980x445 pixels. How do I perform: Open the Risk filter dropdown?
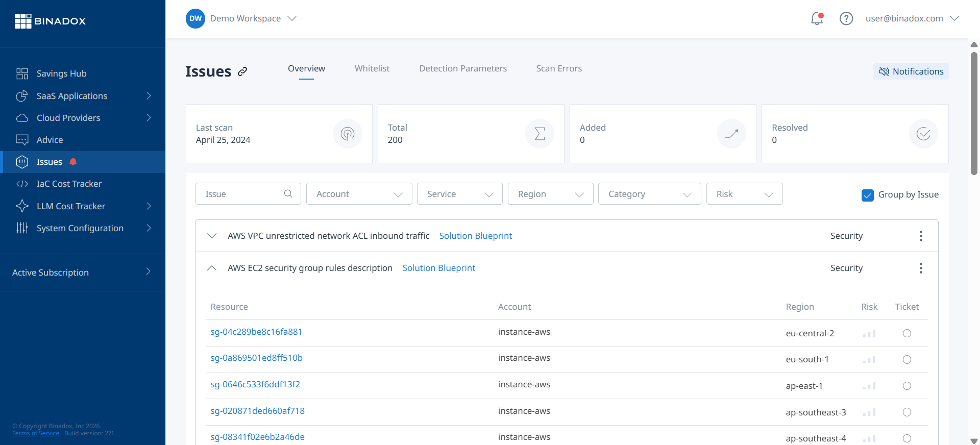click(745, 194)
